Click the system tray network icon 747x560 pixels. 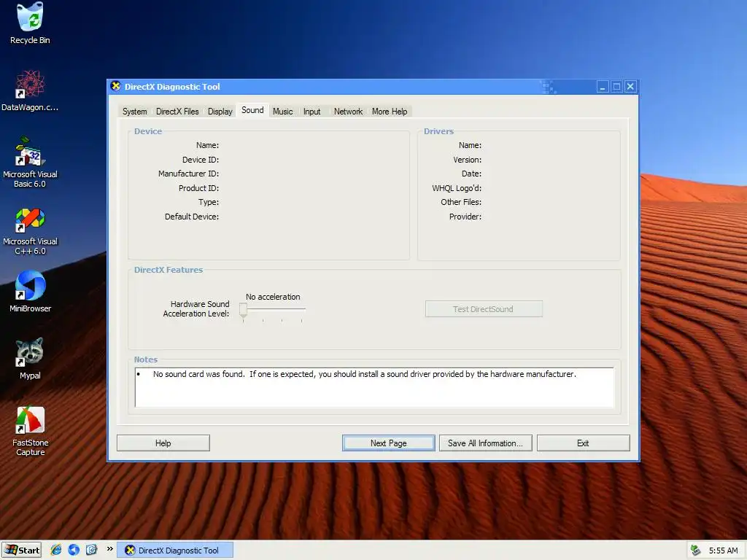point(695,551)
